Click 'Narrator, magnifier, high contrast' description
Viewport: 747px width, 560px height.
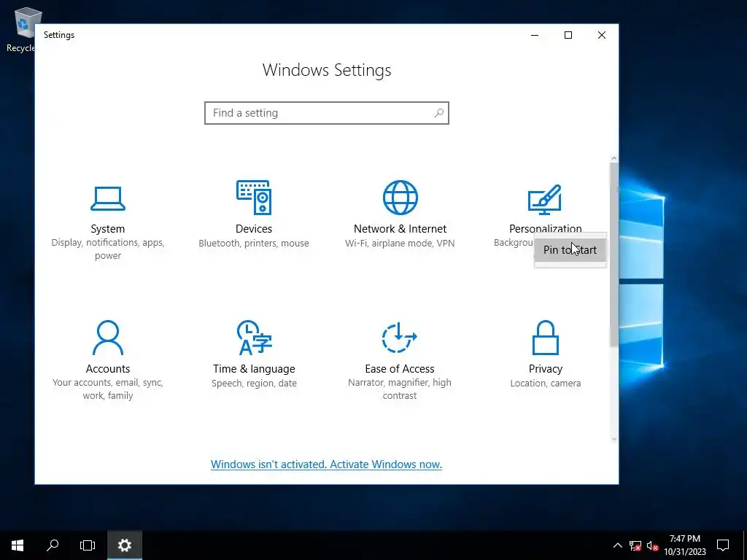(400, 389)
